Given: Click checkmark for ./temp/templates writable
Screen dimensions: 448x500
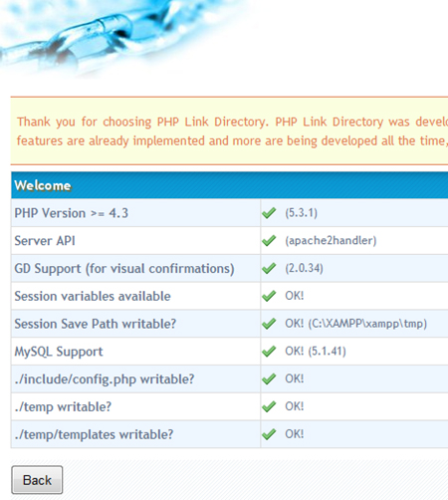Looking at the screenshot, I should click(x=269, y=434).
